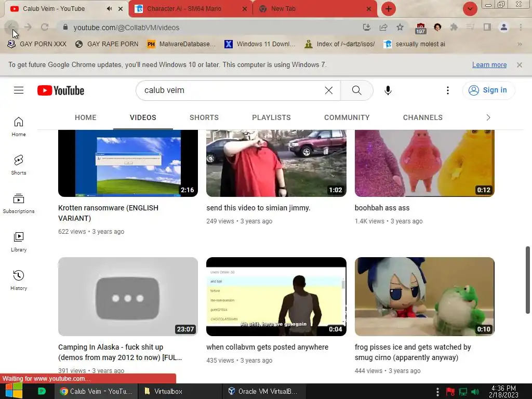This screenshot has height=399, width=532.
Task: Open a new tab with the plus button
Action: pos(389,9)
